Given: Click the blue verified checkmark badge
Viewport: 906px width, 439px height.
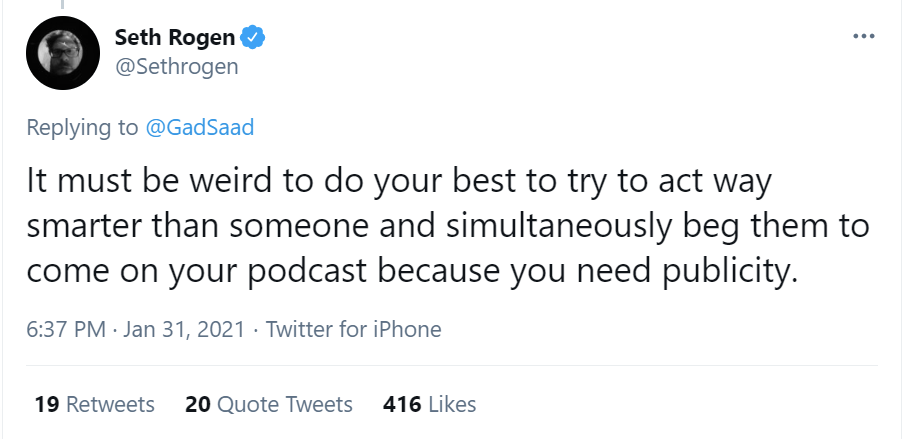Looking at the screenshot, I should click(256, 39).
